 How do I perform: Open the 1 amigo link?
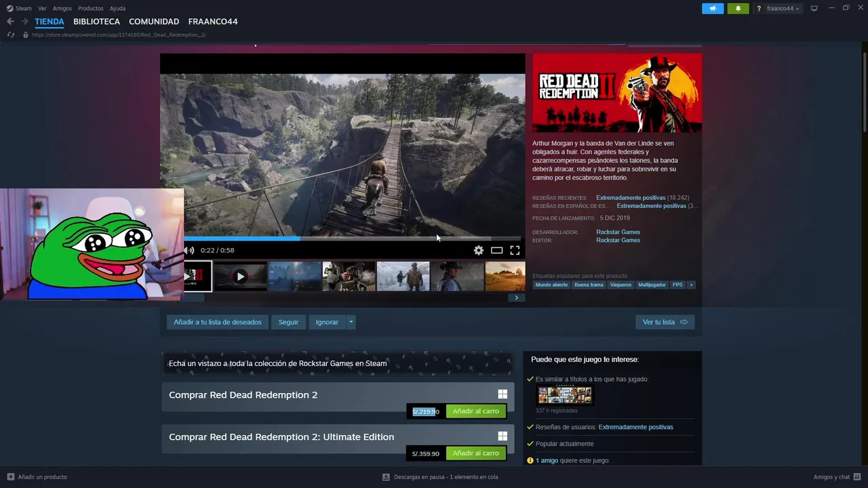[x=547, y=461]
